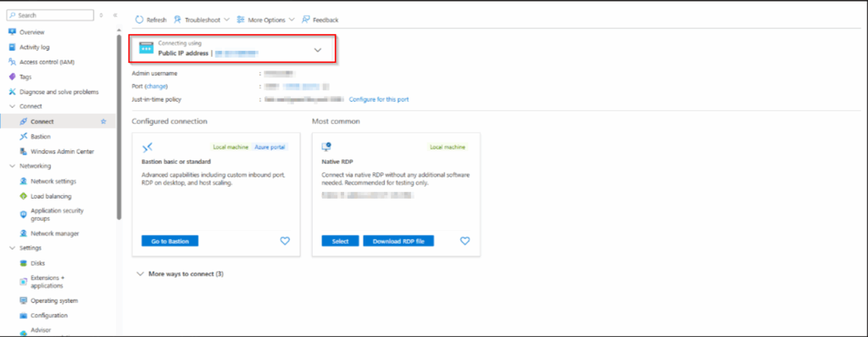Image resolution: width=868 pixels, height=337 pixels.
Task: Click Extensions + applications icon
Action: coord(23,282)
